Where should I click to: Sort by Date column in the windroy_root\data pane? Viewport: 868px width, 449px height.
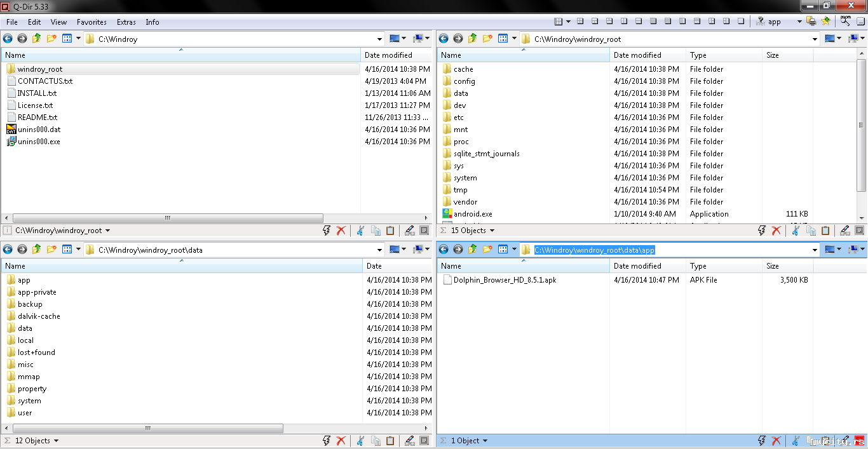pos(397,266)
